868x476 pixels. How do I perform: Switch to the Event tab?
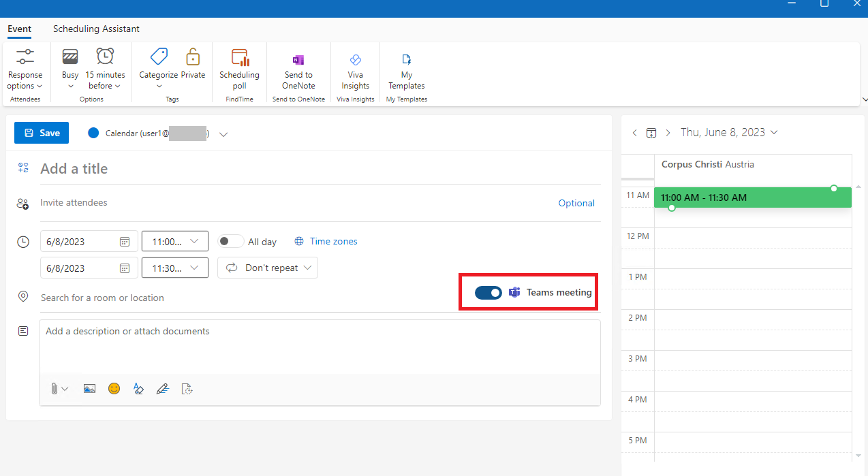click(19, 29)
